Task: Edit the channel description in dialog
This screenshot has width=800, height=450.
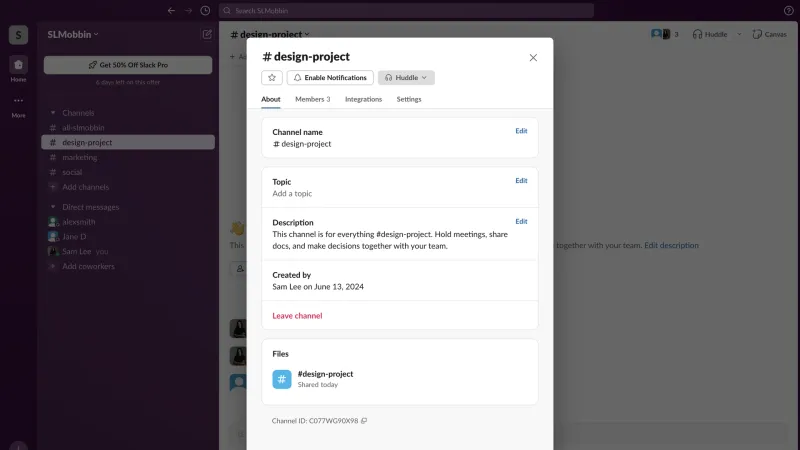Action: click(521, 221)
